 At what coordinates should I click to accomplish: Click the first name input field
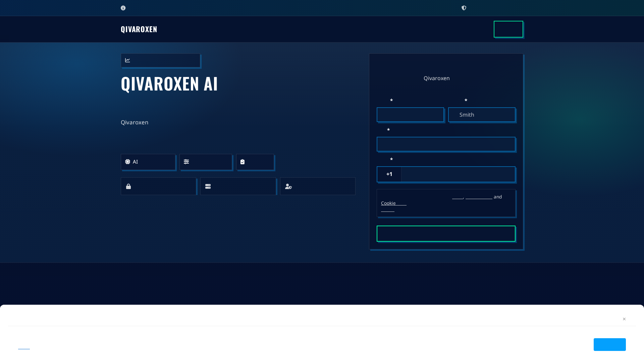point(410,115)
